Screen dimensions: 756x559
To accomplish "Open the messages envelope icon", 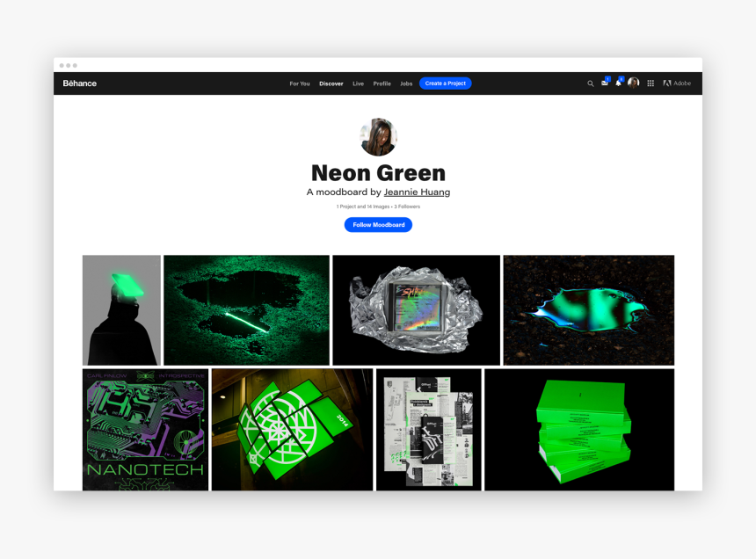I will pos(605,83).
